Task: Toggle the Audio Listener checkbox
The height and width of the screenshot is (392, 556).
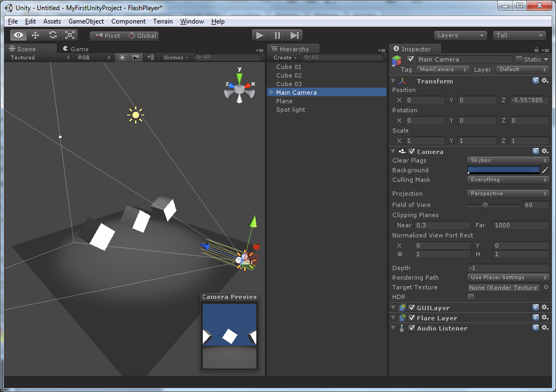Action: [x=412, y=328]
